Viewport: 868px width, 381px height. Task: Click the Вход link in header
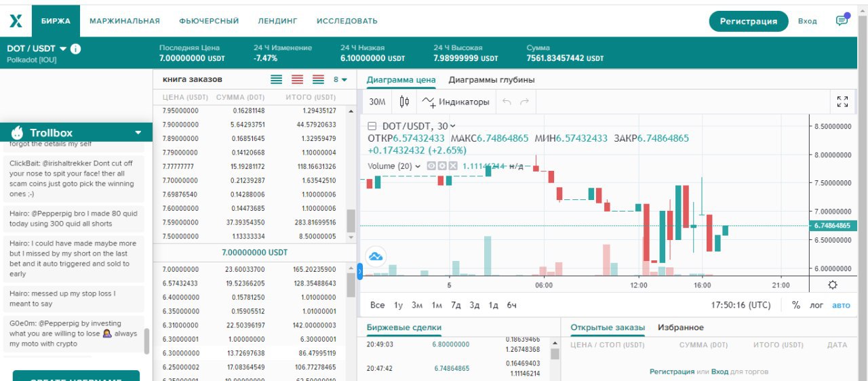click(807, 21)
